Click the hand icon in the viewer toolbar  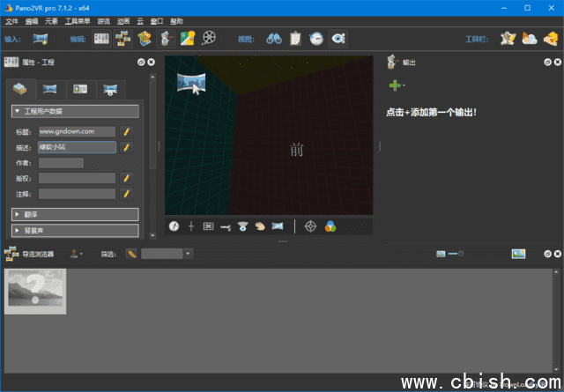260,226
